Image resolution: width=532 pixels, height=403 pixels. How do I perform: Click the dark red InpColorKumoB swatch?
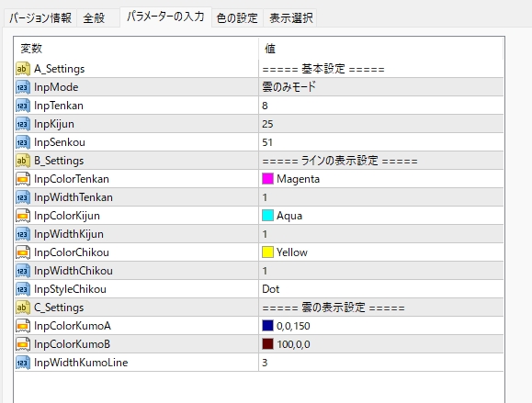[x=267, y=343]
